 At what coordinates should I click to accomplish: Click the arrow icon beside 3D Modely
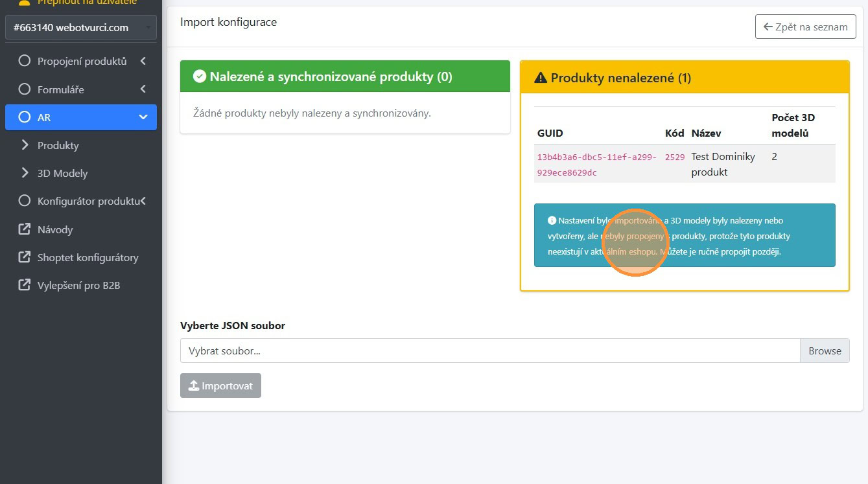click(x=25, y=173)
